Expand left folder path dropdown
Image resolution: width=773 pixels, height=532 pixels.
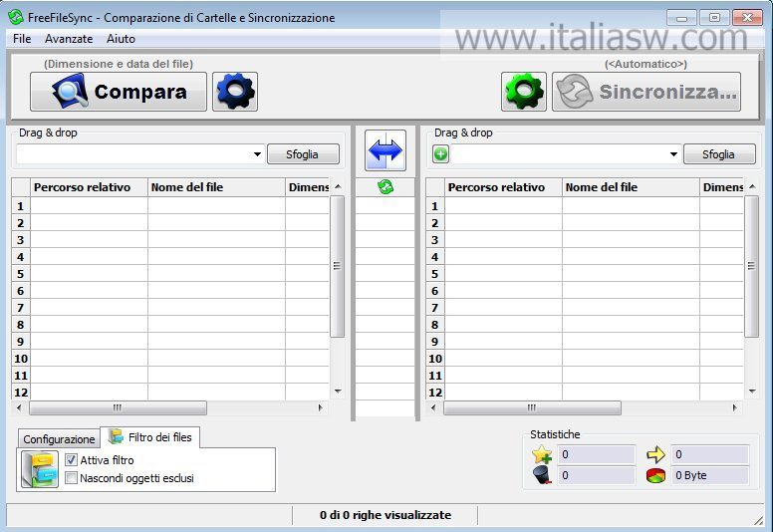pos(257,154)
